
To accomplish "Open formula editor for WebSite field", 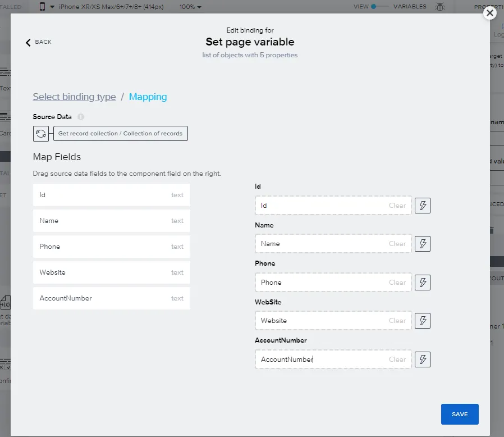I will click(x=422, y=321).
